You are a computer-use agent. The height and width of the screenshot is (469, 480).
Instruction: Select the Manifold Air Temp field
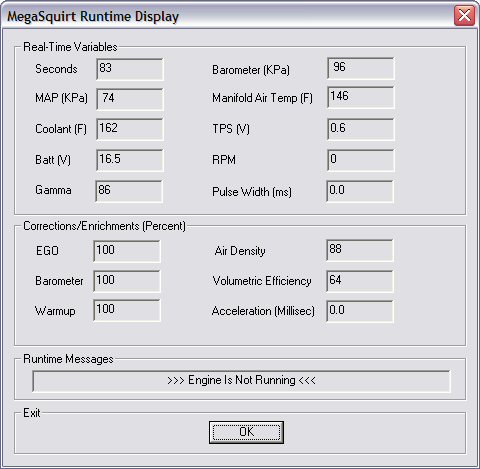pos(361,97)
